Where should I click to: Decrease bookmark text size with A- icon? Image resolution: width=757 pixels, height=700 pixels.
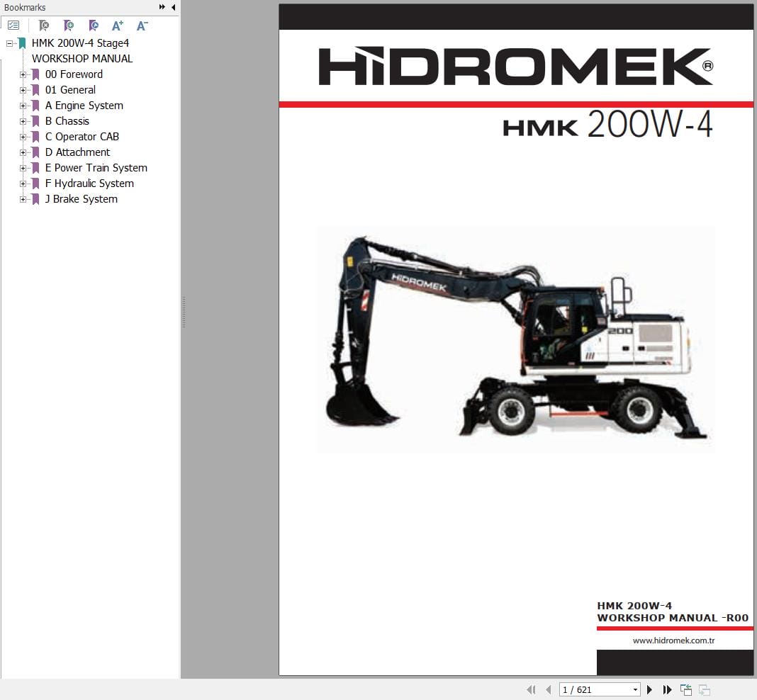(142, 25)
